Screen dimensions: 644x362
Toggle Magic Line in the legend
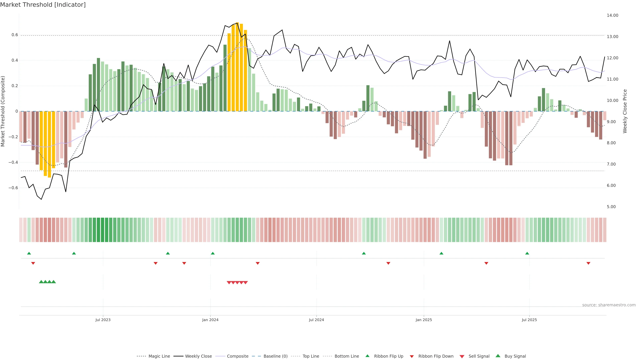159,356
